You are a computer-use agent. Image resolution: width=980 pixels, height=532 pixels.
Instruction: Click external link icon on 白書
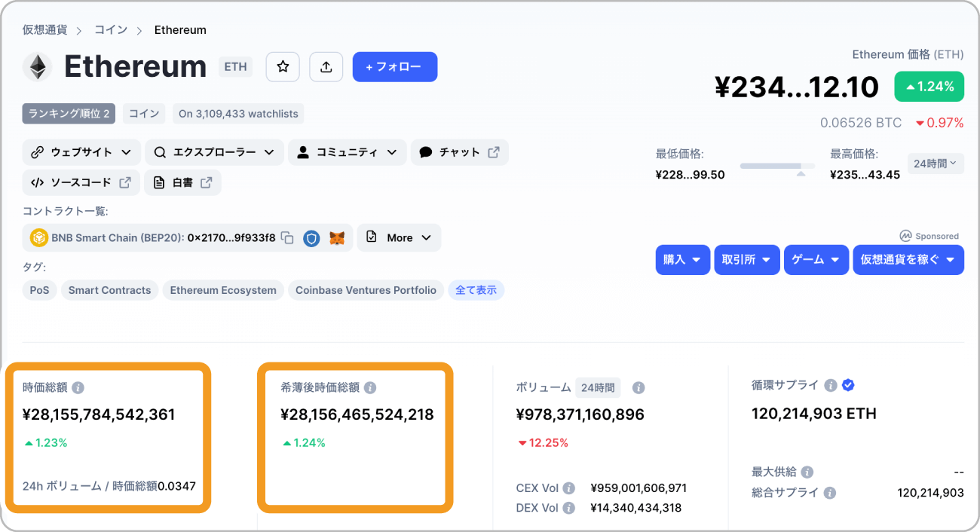coord(206,182)
